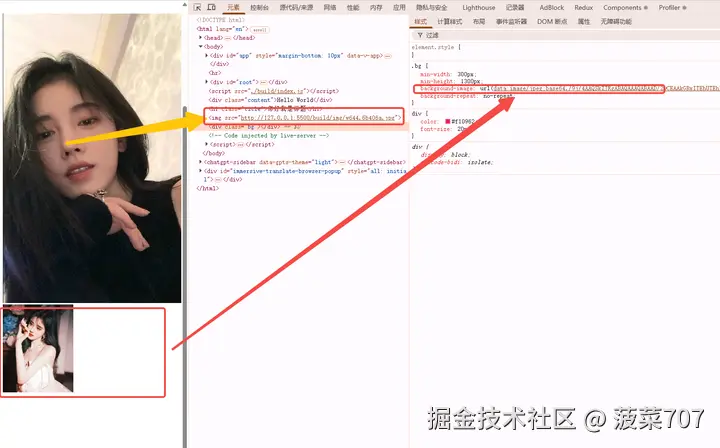The height and width of the screenshot is (448, 720).
Task: Select the <!DOCTYPE html> line
Action: click(x=221, y=20)
